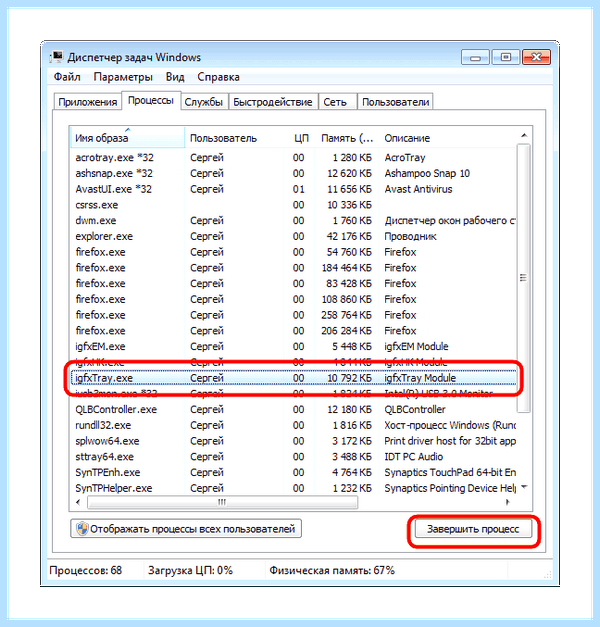Click the Физическая память: 67% status entry
The width and height of the screenshot is (600, 627).
pos(332,570)
